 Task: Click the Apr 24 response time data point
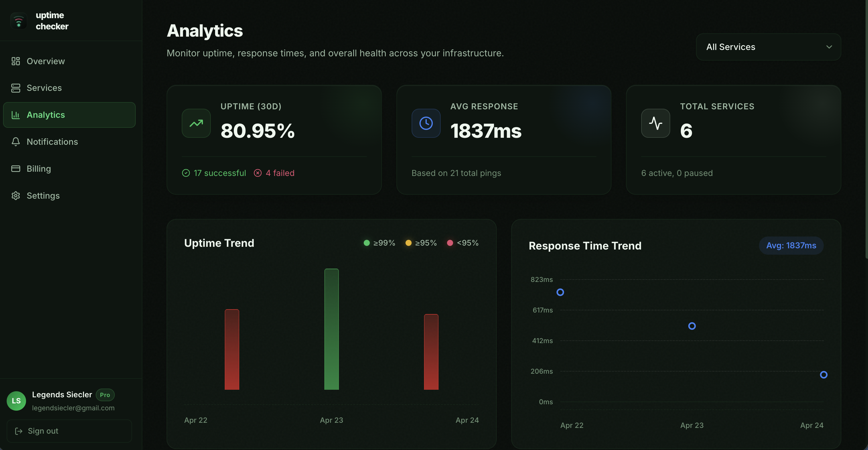(x=824, y=375)
